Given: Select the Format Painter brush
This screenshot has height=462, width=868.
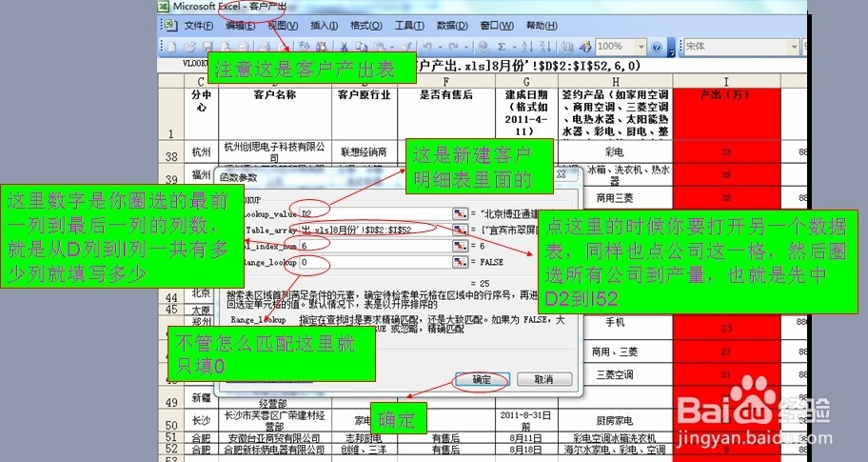Looking at the screenshot, I should 407,47.
